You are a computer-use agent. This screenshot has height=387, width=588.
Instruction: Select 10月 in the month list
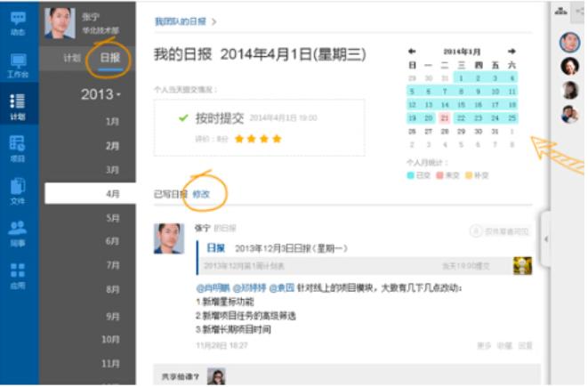tap(110, 339)
